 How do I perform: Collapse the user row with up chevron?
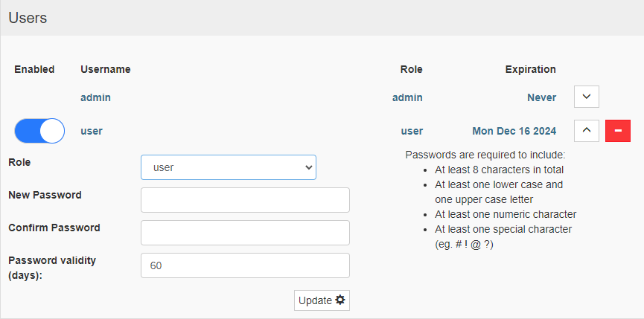coord(587,131)
